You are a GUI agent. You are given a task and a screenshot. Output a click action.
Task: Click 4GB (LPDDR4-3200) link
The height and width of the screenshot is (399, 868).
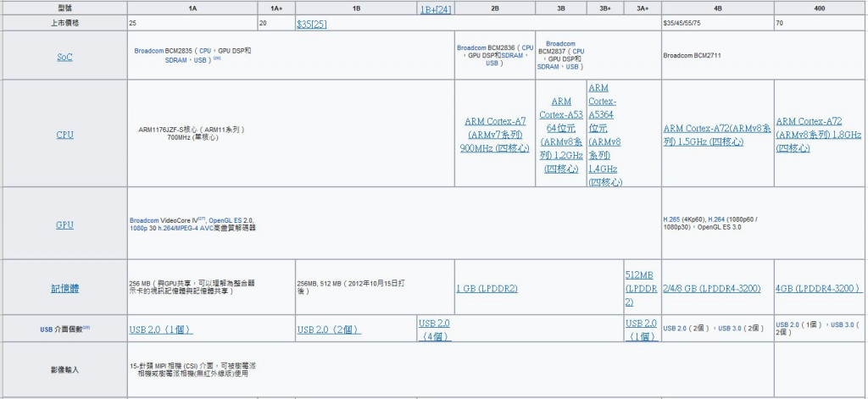click(819, 288)
